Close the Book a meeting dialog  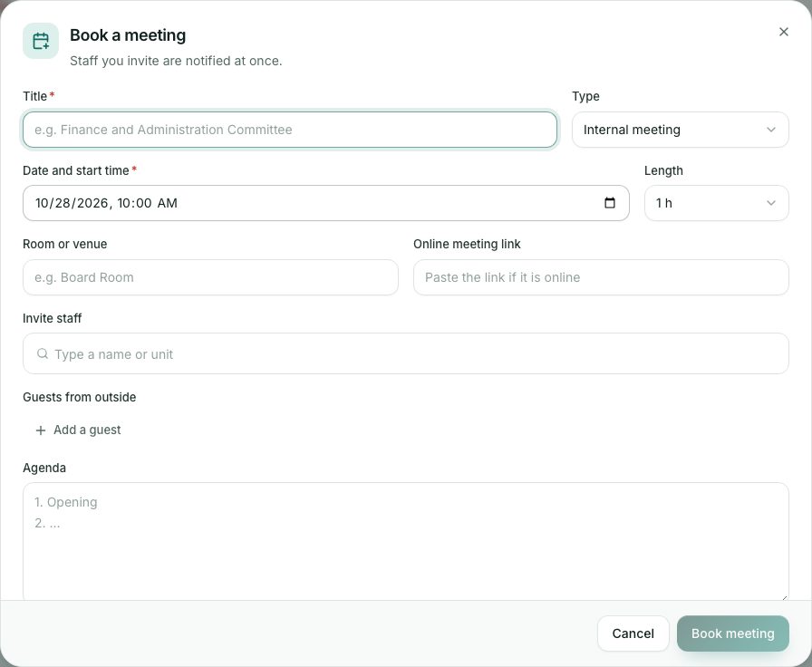[x=784, y=32]
